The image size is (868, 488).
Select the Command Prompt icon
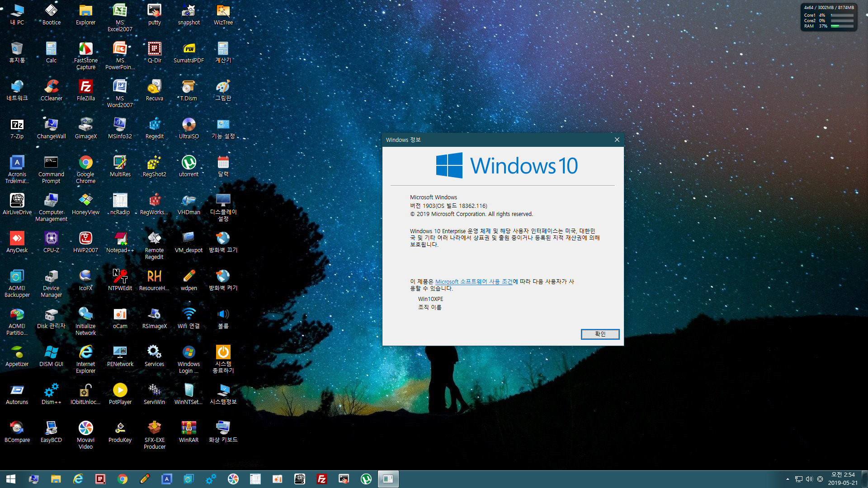click(51, 169)
